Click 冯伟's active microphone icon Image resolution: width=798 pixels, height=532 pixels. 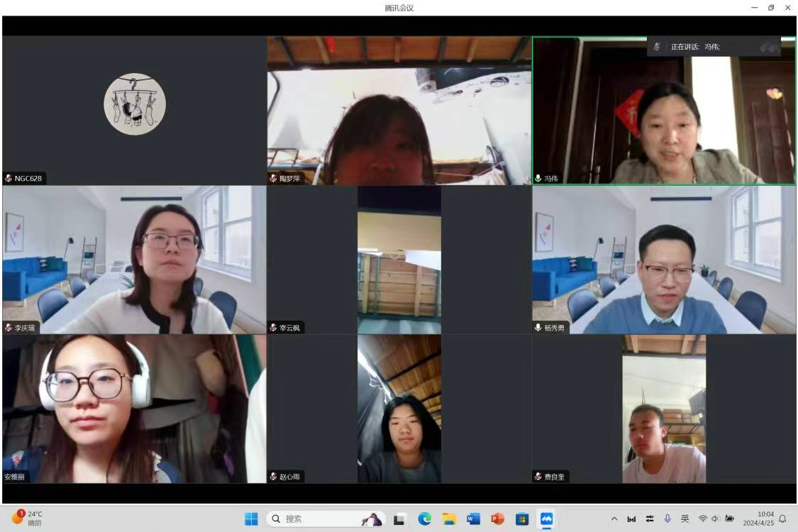pos(538,179)
